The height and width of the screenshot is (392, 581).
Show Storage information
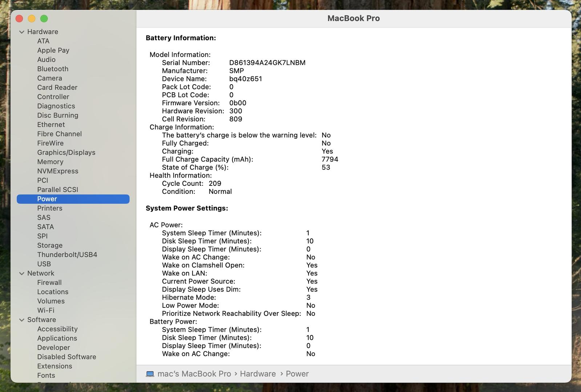click(x=50, y=245)
